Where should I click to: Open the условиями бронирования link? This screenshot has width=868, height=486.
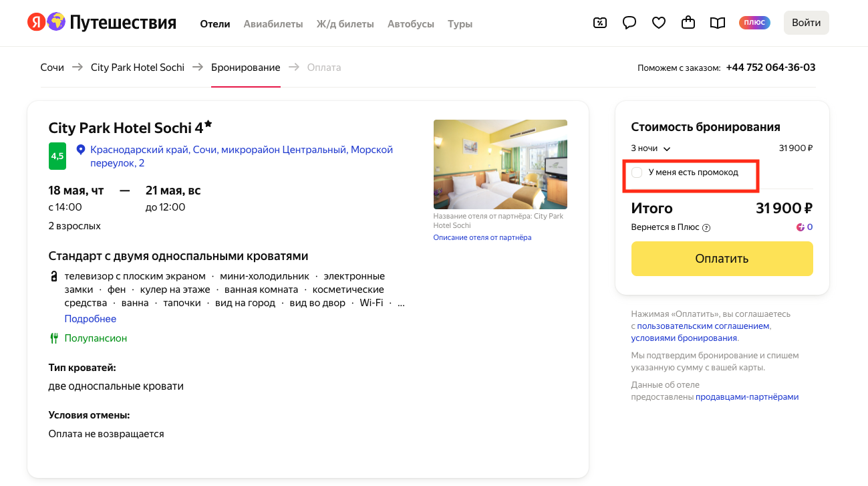(x=684, y=338)
